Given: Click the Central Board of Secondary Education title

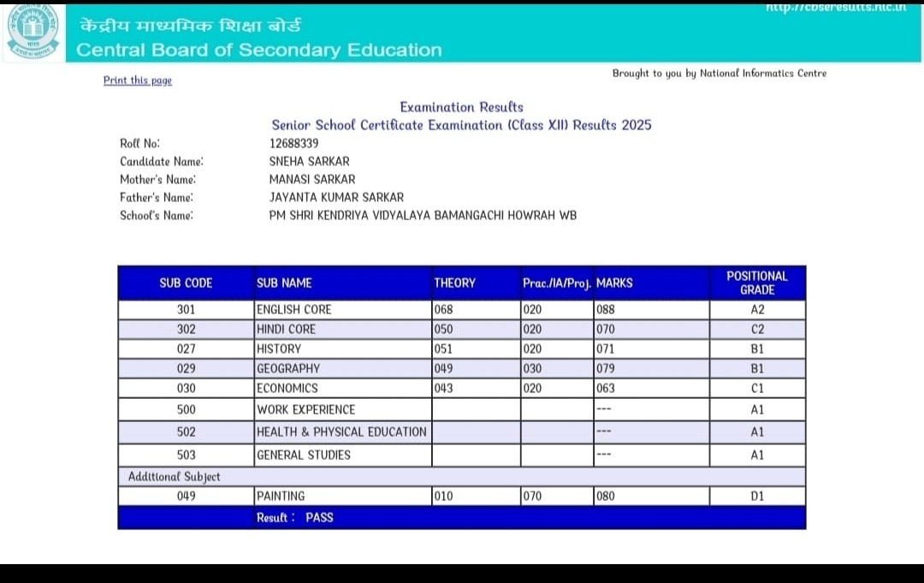Looking at the screenshot, I should [x=259, y=50].
